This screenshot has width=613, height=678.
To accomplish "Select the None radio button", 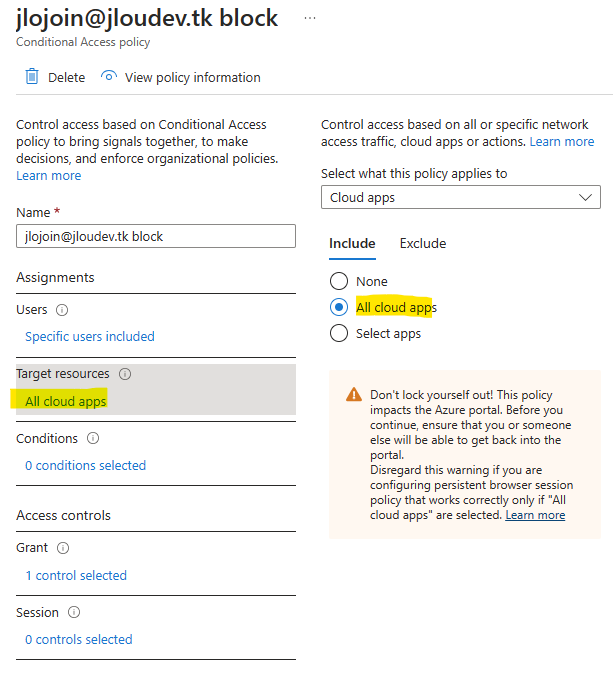I will (x=338, y=281).
